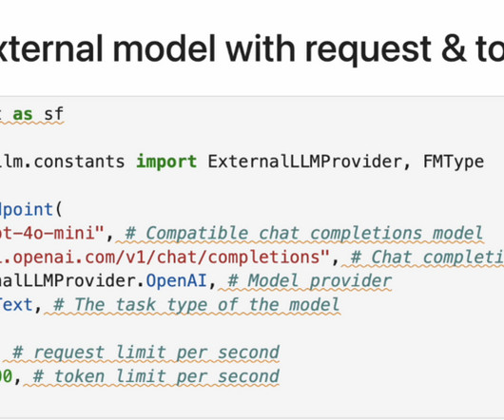Click the ampersand in the heading

[x=453, y=48]
